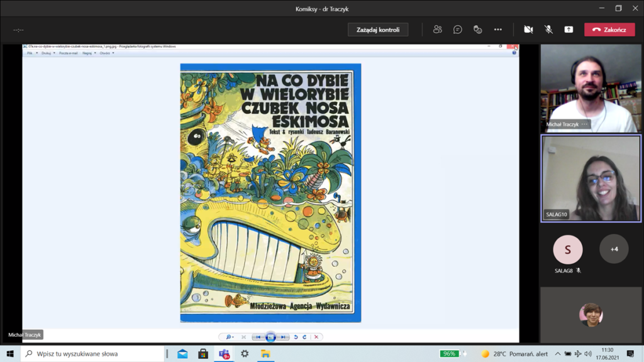Click the SALAG8 participant avatar
Image resolution: width=644 pixels, height=362 pixels.
pyautogui.click(x=568, y=249)
